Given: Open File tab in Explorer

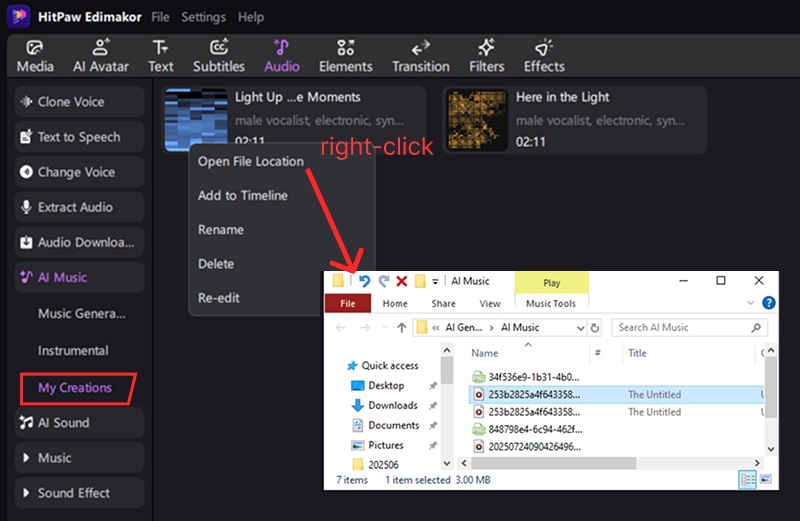Looking at the screenshot, I should [x=348, y=303].
